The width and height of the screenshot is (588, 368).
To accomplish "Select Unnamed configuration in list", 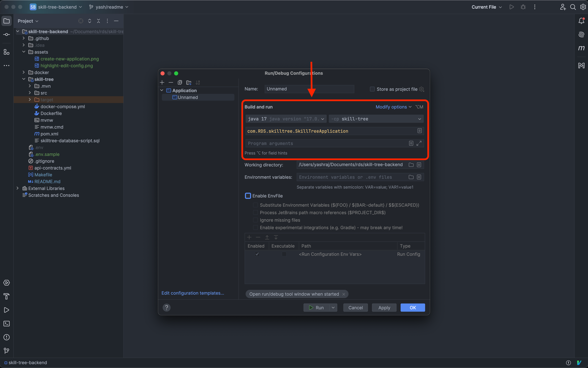I will click(198, 97).
